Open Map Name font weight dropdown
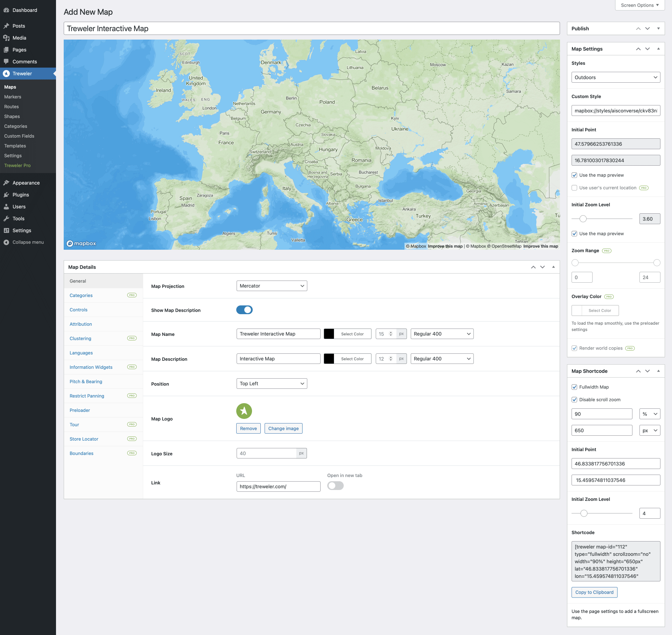The width and height of the screenshot is (672, 635). coord(442,334)
